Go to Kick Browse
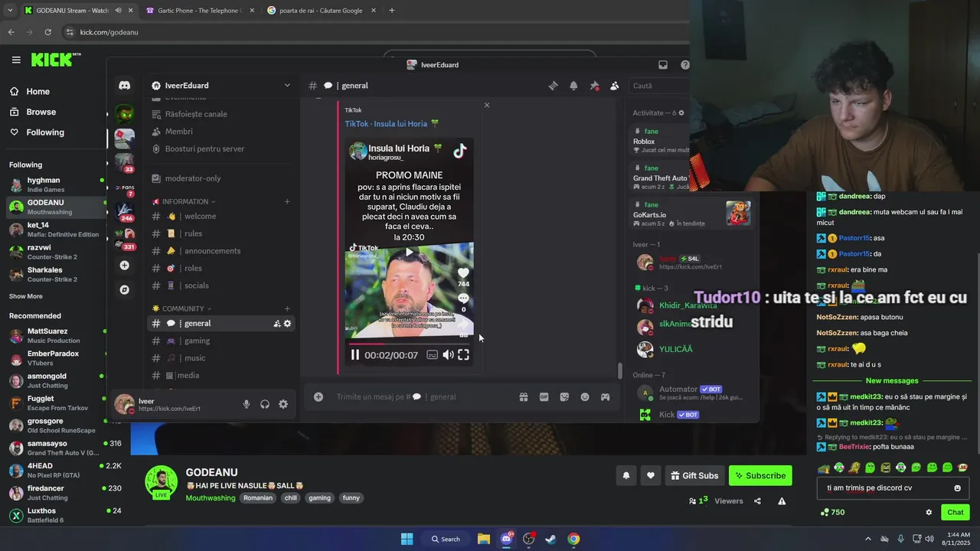Image resolution: width=980 pixels, height=551 pixels. click(33, 112)
